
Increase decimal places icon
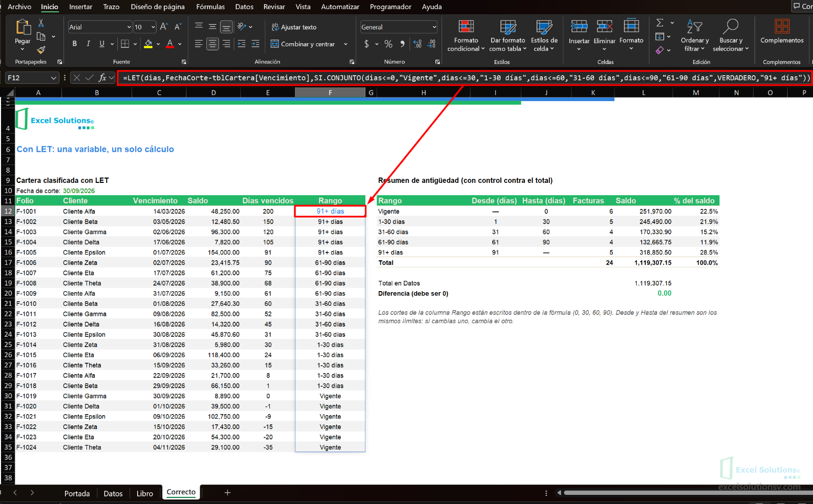click(418, 44)
